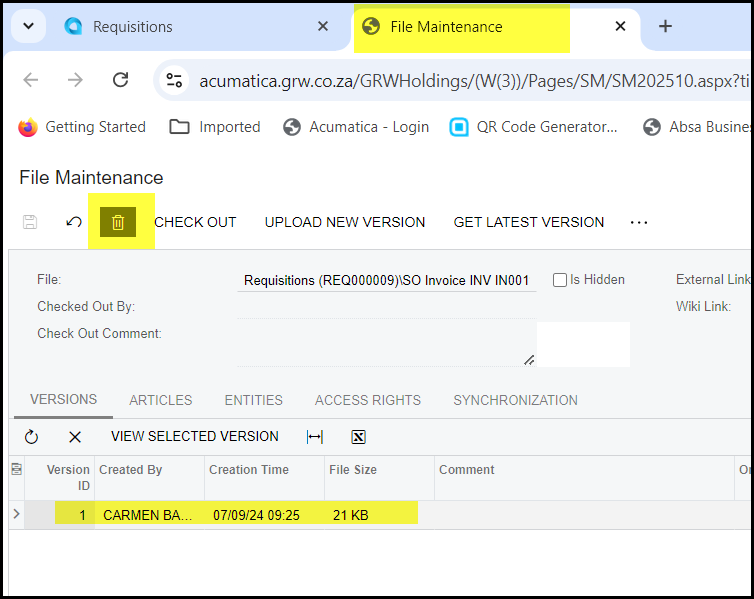Click the Save disk icon
The height and width of the screenshot is (599, 754).
click(x=30, y=222)
